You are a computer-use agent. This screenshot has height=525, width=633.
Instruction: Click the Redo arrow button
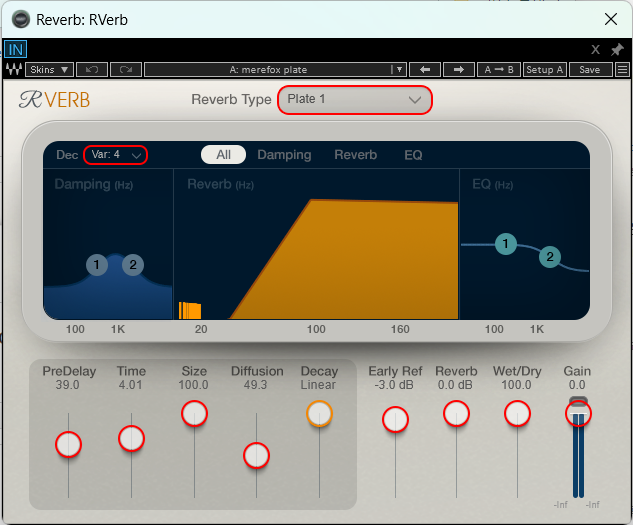click(x=126, y=69)
